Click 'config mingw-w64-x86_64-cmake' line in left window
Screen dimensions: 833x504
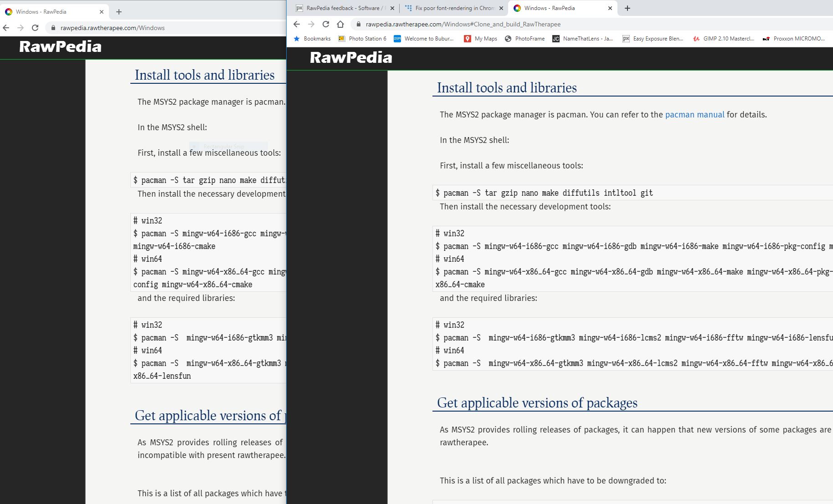click(192, 285)
